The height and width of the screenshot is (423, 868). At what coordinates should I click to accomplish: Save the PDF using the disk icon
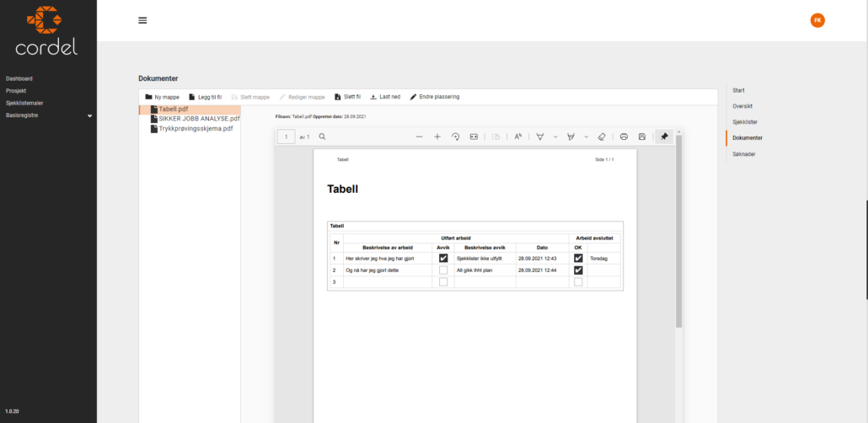click(x=642, y=137)
